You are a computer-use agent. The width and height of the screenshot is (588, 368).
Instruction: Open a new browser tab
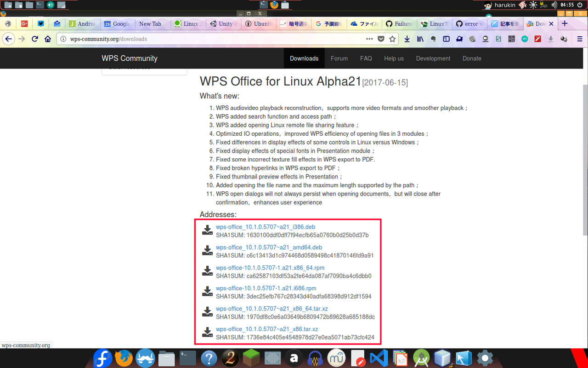pyautogui.click(x=565, y=23)
